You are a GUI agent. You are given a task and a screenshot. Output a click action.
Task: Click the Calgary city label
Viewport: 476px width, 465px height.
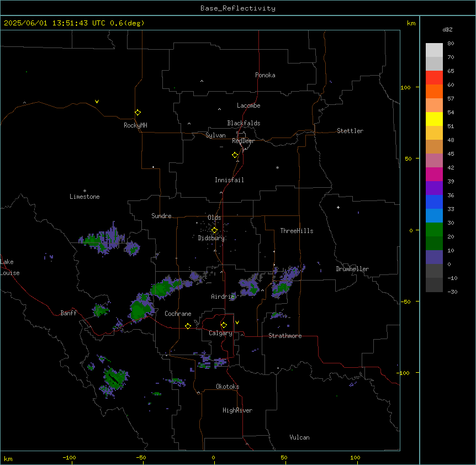click(x=220, y=333)
